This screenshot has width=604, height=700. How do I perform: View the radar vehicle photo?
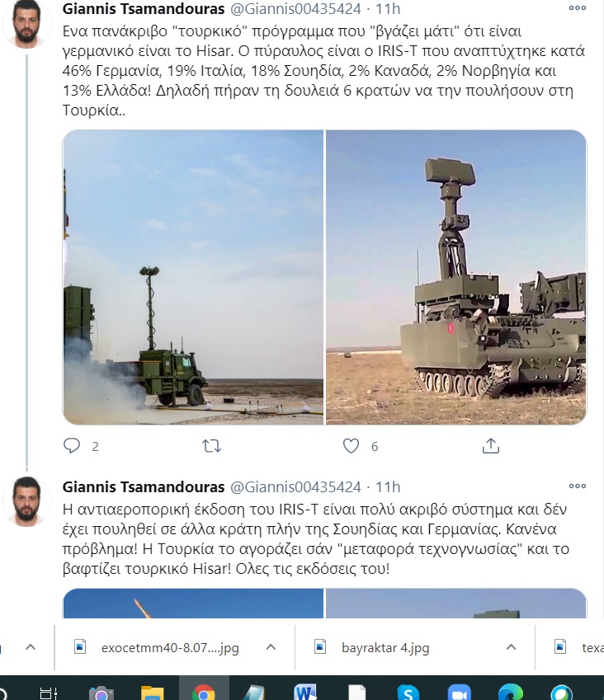click(x=456, y=277)
